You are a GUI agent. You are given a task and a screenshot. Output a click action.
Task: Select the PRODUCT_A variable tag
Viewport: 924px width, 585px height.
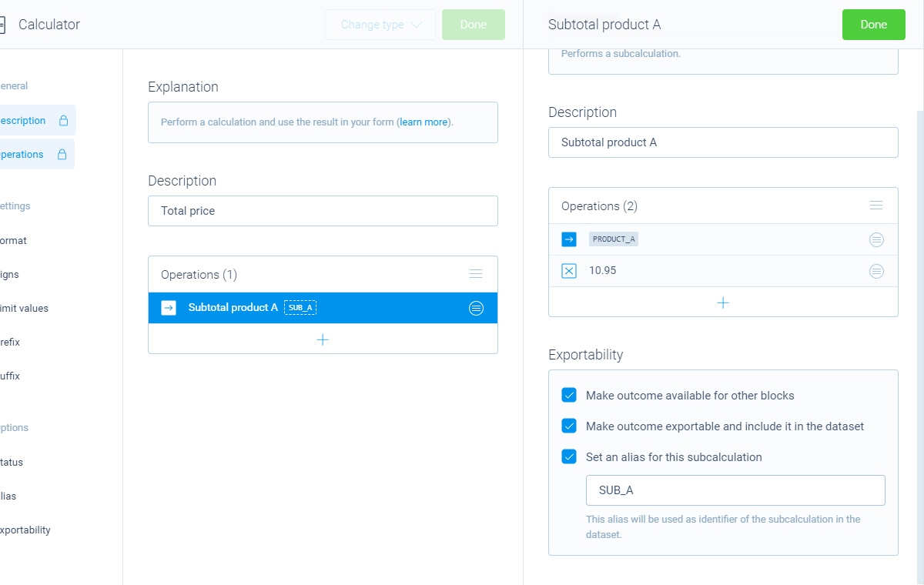pyautogui.click(x=614, y=239)
